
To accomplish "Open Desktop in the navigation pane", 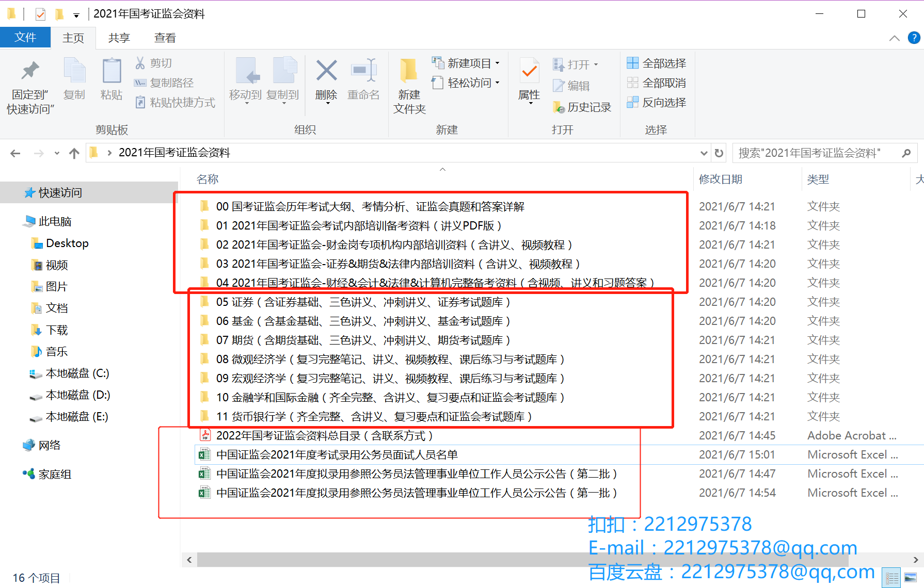I will click(x=60, y=243).
